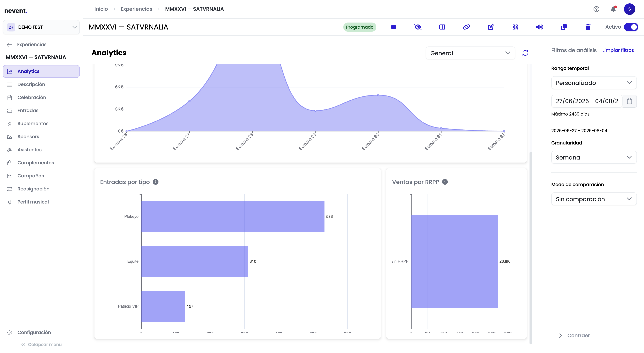Screen dimensions: 644x353
Task: Show info for Ventas por RRPP
Action: [x=445, y=182]
